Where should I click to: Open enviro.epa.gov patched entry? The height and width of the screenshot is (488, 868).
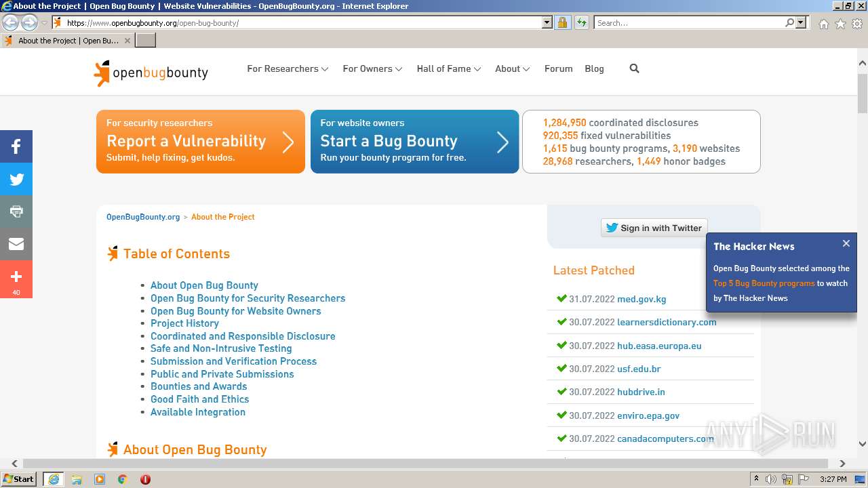click(x=648, y=415)
